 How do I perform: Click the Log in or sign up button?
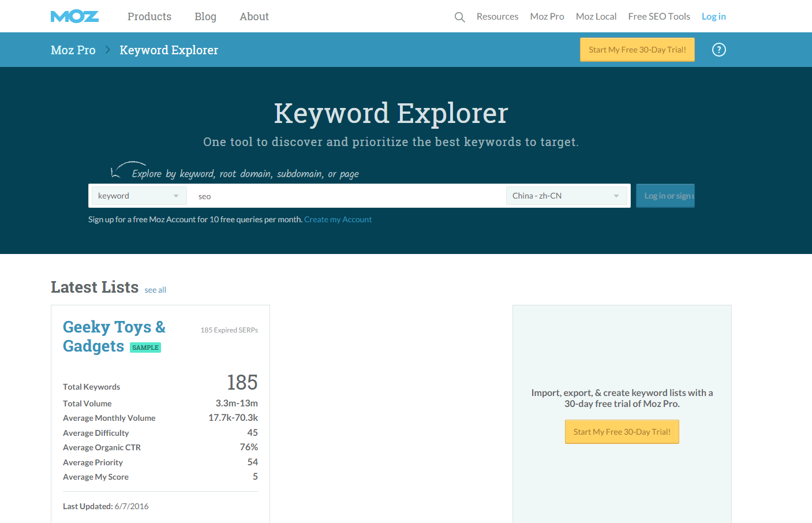coord(665,196)
